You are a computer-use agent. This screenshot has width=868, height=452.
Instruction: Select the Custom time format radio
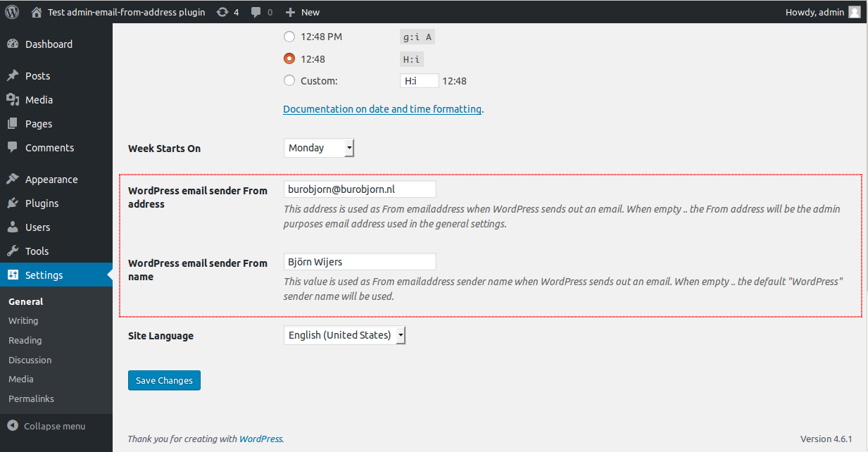pos(289,81)
